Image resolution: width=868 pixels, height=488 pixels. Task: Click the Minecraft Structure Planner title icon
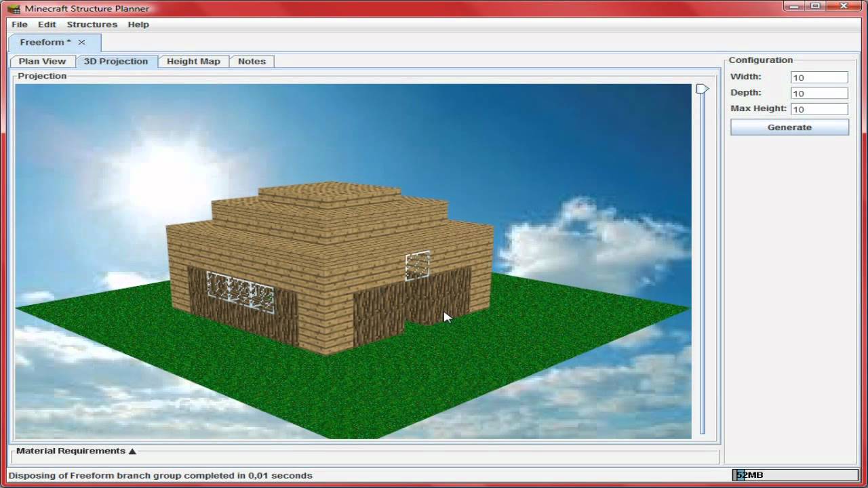14,9
